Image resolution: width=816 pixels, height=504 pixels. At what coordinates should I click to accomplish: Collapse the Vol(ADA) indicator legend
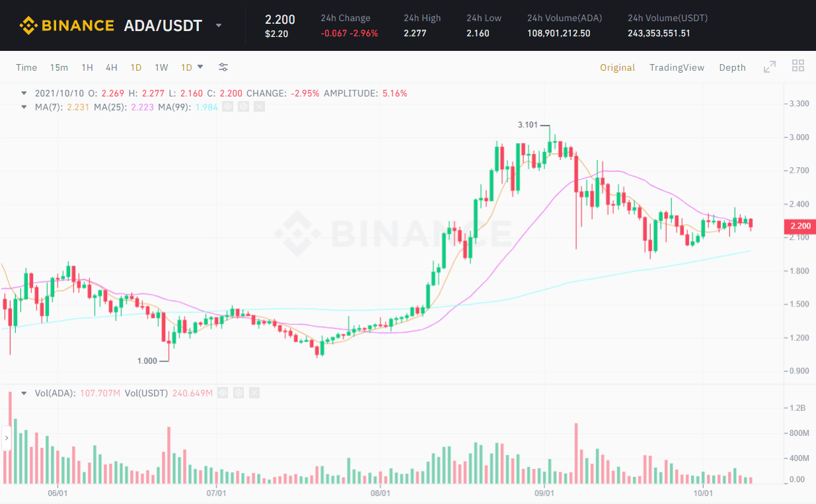pos(25,393)
